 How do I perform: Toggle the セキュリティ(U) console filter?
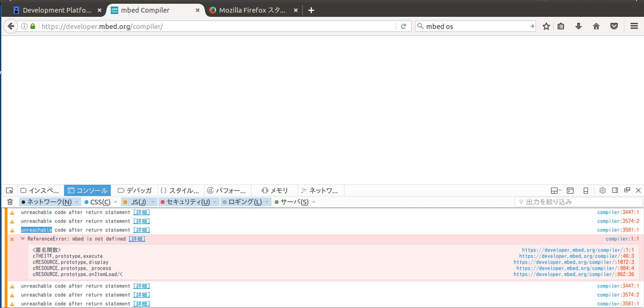185,202
